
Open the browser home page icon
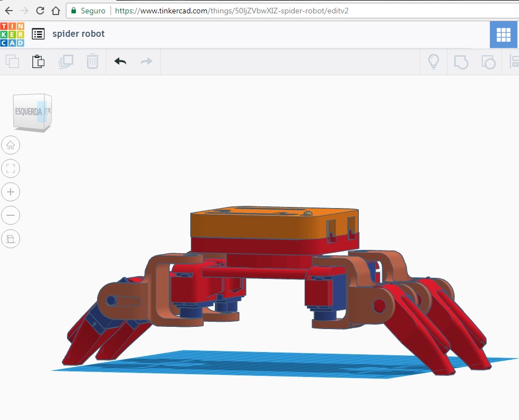(56, 11)
